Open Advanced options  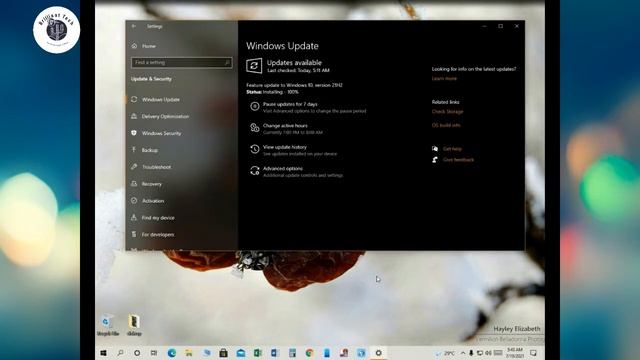pyautogui.click(x=283, y=169)
